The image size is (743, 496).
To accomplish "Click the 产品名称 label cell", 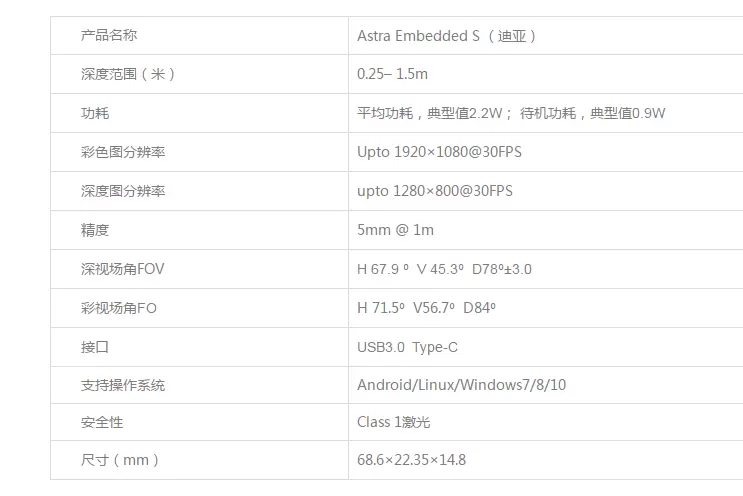I will pos(109,35).
